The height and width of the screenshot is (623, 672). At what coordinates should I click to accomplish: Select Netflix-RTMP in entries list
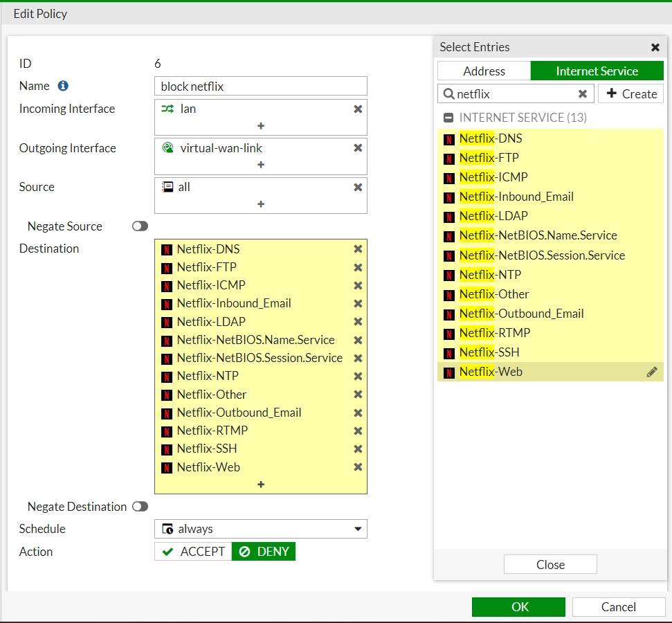(x=550, y=333)
